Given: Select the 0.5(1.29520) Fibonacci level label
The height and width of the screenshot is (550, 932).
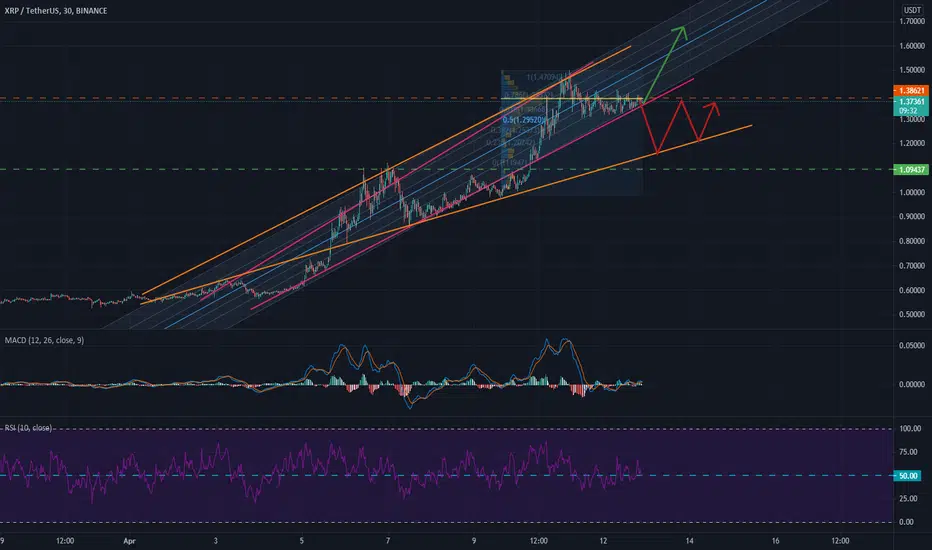Looking at the screenshot, I should (x=523, y=120).
